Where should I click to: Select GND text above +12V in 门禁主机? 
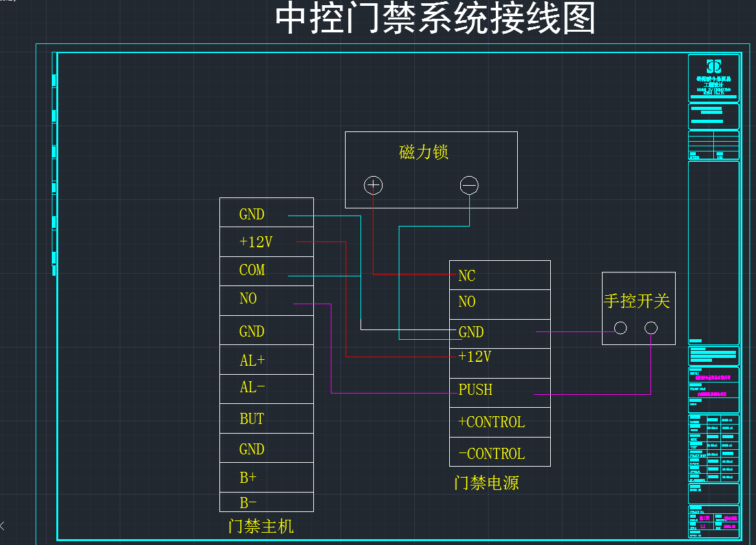pos(252,214)
